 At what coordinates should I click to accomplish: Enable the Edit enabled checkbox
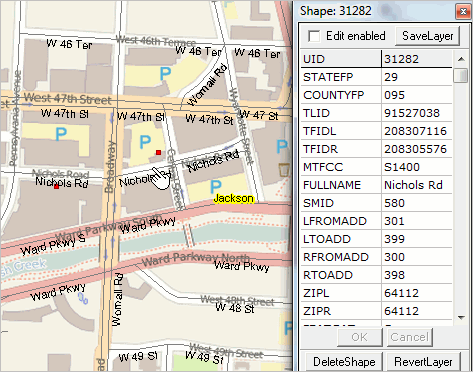(x=314, y=36)
